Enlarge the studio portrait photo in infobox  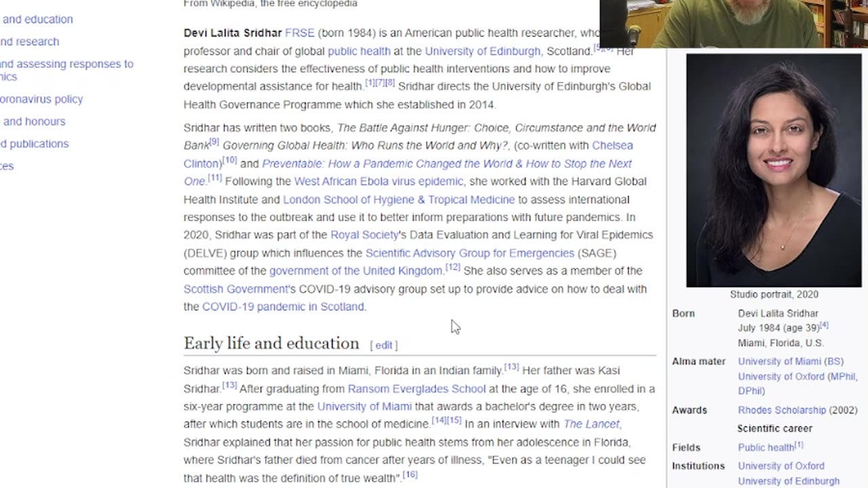[774, 171]
